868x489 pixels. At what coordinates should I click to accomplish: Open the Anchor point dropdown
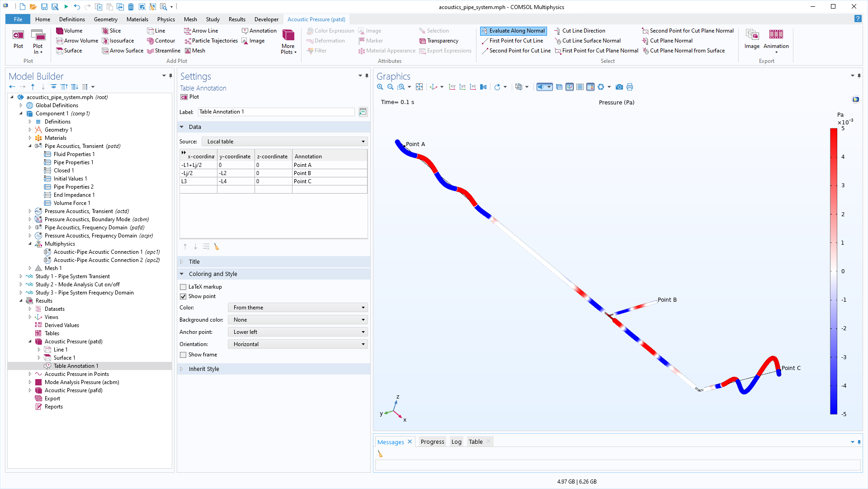(297, 332)
